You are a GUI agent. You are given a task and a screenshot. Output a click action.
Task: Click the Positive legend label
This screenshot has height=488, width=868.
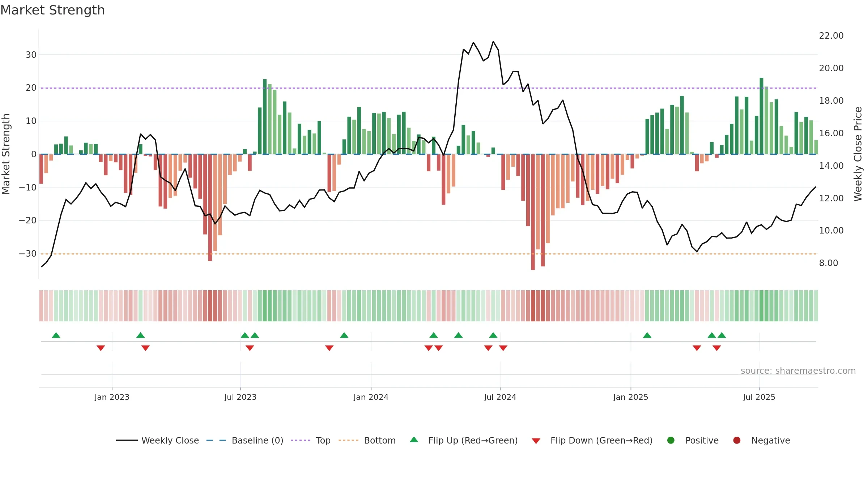click(x=702, y=440)
